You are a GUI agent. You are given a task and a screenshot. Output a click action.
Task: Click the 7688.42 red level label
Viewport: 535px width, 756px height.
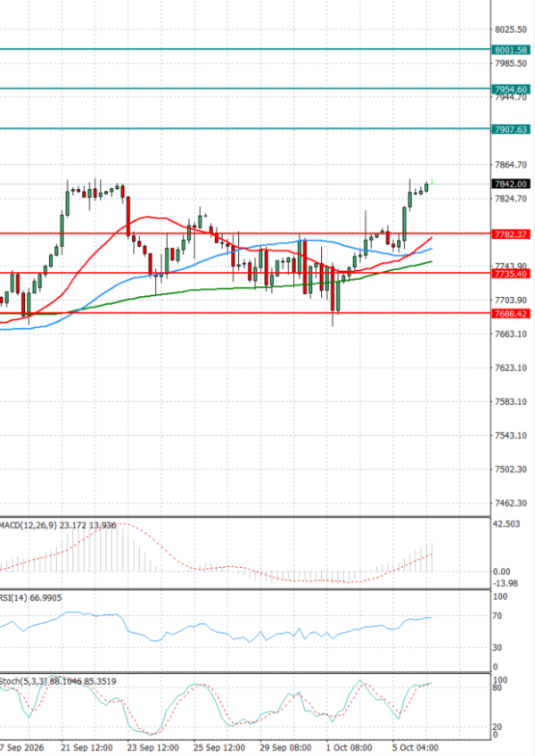511,314
